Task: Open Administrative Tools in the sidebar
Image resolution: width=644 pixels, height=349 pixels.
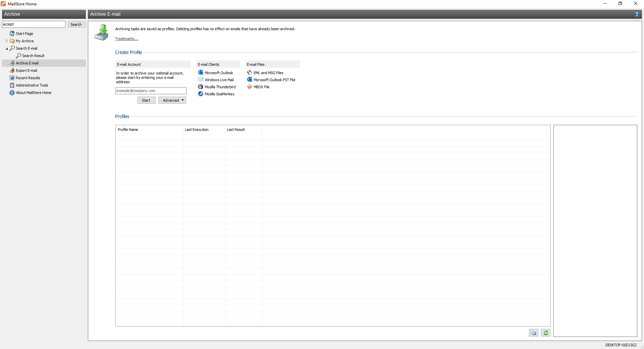Action: click(x=32, y=85)
